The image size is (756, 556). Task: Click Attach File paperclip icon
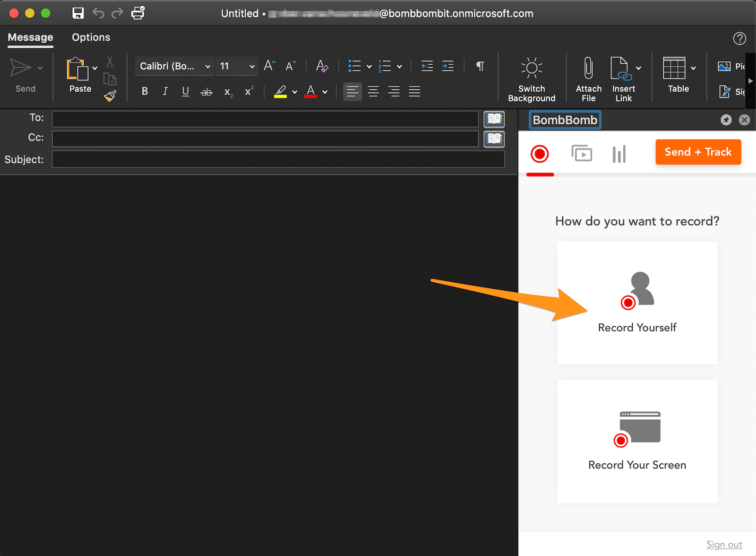click(x=588, y=68)
